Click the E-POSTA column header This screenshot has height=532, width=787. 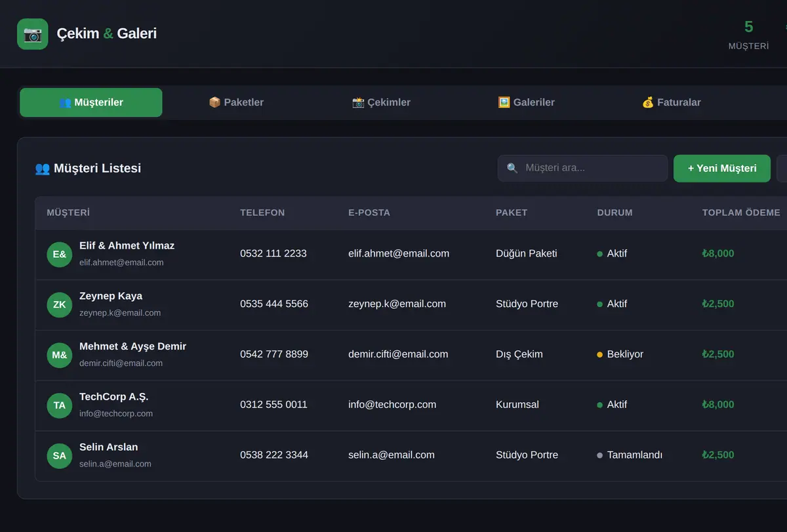pyautogui.click(x=369, y=213)
